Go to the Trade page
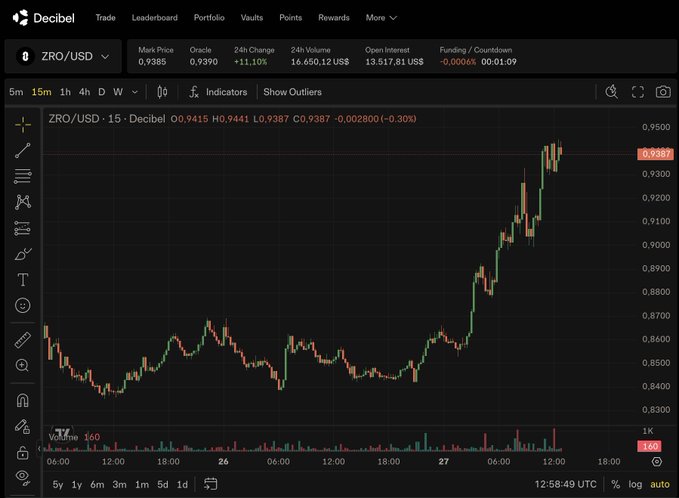The height and width of the screenshot is (498, 679). pos(105,18)
